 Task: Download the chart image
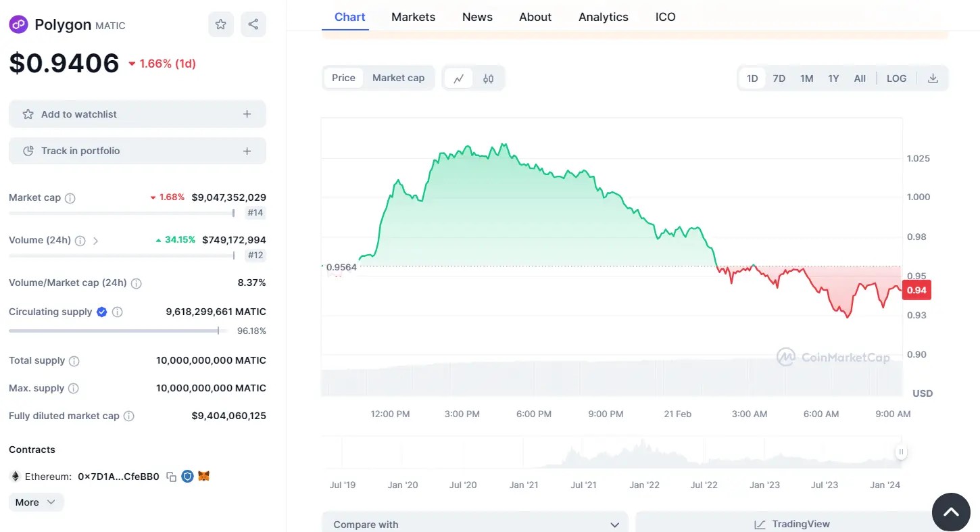coord(933,78)
